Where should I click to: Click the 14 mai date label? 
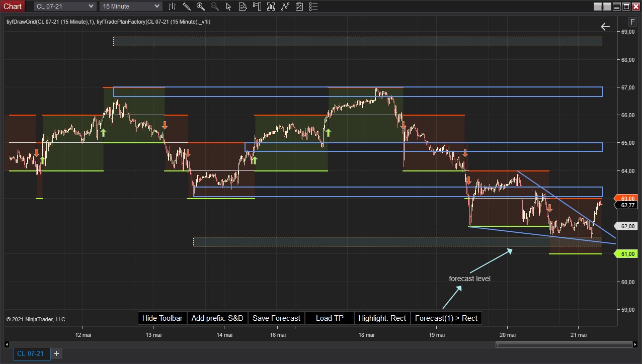tap(224, 335)
